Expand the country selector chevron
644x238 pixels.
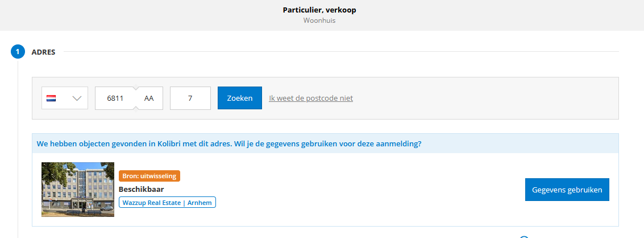tap(77, 98)
